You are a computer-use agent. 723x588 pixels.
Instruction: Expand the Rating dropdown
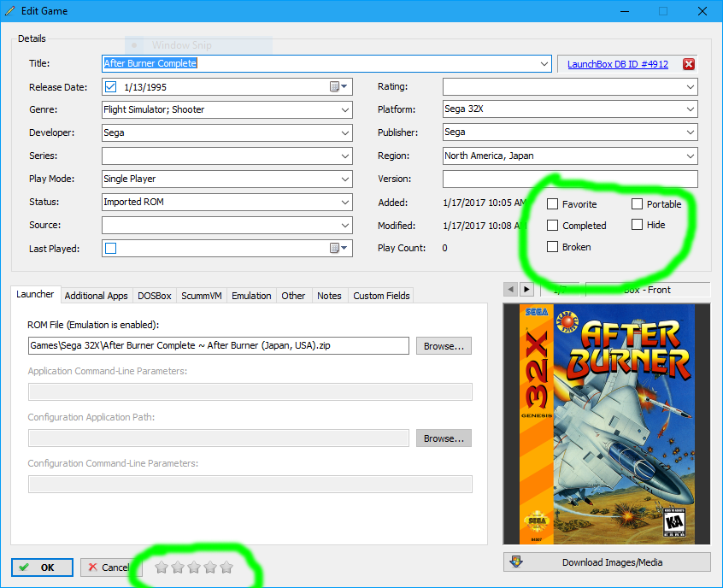pos(691,86)
